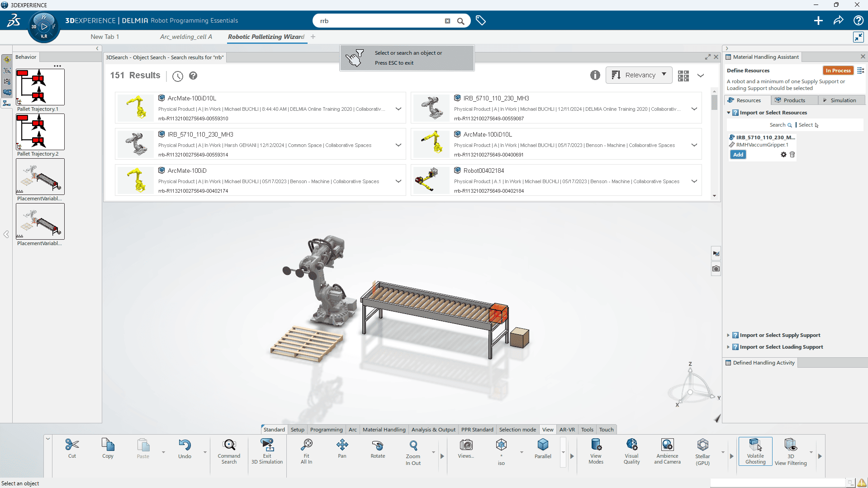Open the Visual Quality settings

pyautogui.click(x=631, y=451)
